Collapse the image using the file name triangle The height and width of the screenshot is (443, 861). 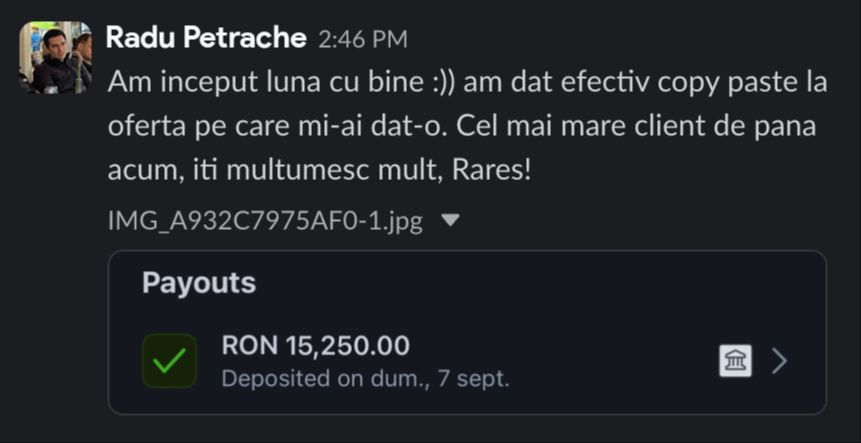[450, 220]
